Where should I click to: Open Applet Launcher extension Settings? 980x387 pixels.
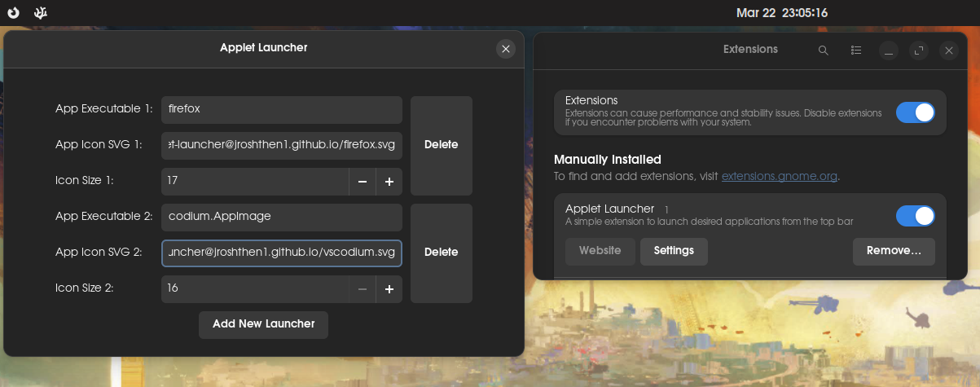coord(674,251)
